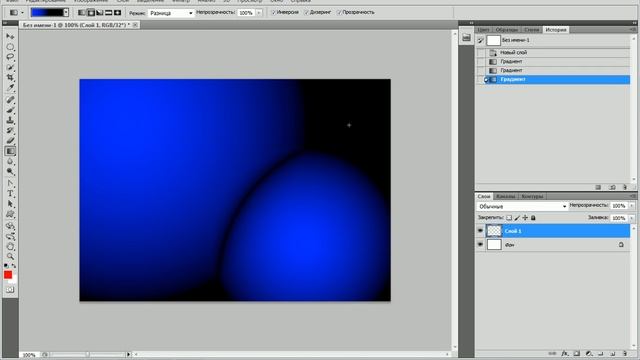
Task: Choose the linear gradient style
Action: click(x=82, y=13)
